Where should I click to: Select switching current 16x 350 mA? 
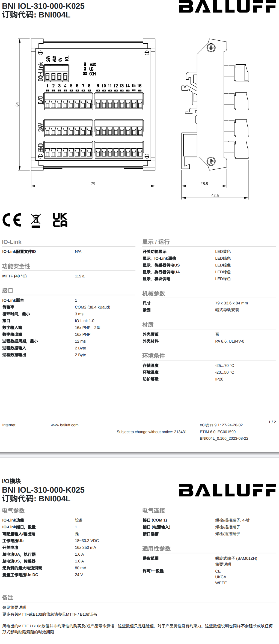[x=85, y=547]
